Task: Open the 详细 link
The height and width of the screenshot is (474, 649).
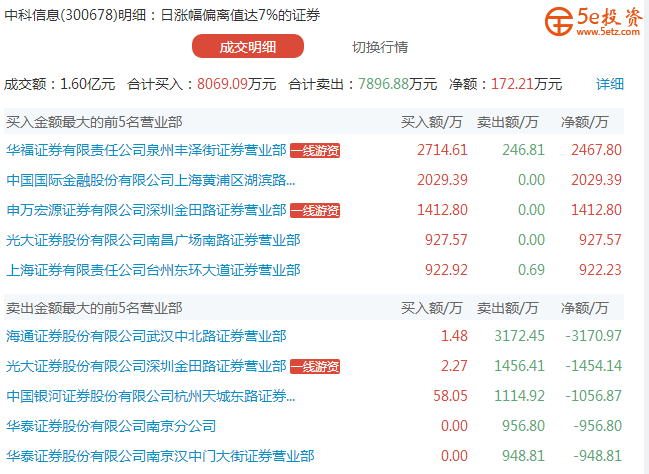Action: (x=610, y=84)
